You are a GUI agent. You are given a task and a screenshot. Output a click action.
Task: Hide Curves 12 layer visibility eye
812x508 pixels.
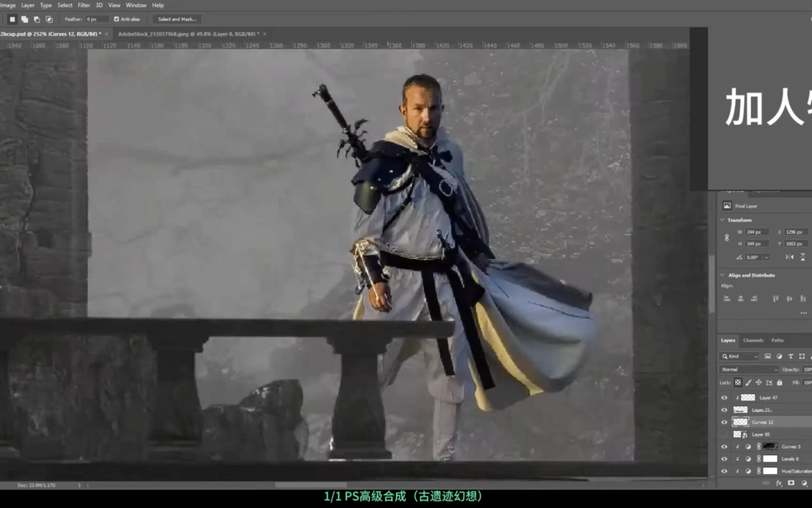724,422
